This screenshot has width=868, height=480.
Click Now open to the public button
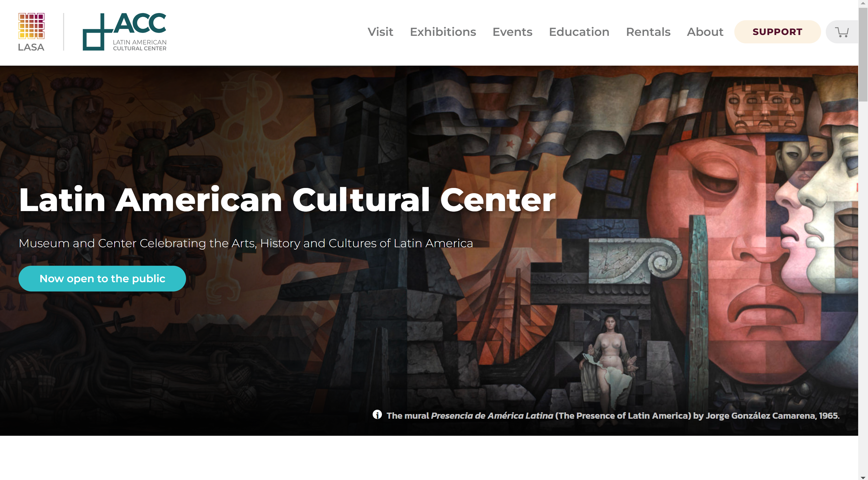point(102,278)
